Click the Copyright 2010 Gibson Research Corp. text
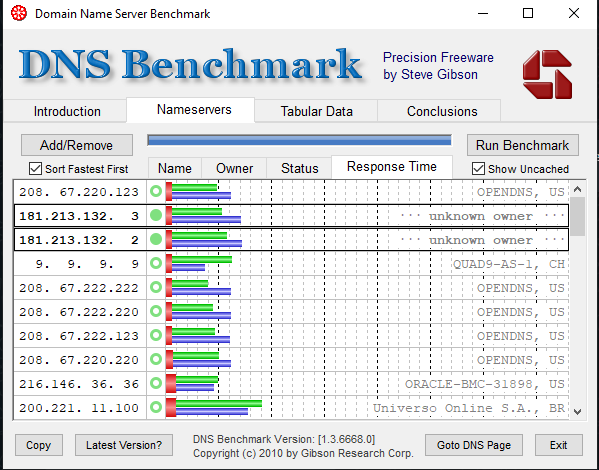Screen dimensions: 599x470 coord(303,453)
